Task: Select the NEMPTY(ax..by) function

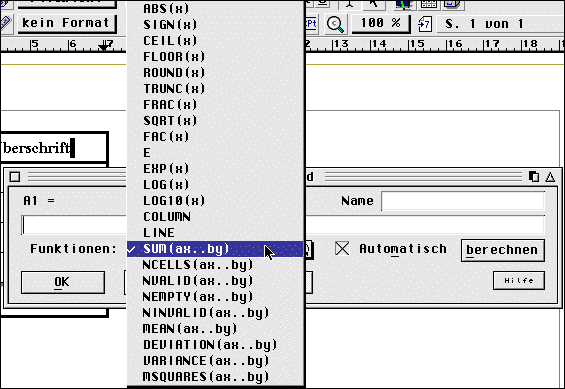Action: [x=216, y=296]
